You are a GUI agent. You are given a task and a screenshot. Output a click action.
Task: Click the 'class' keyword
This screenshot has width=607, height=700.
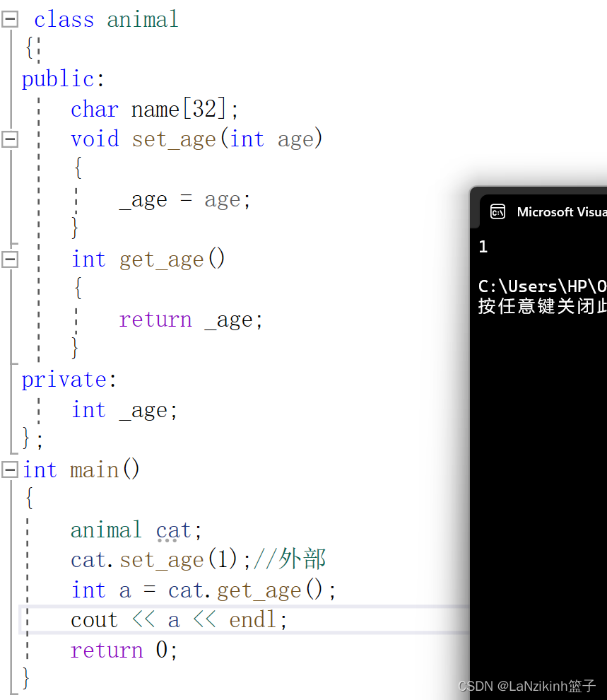point(64,20)
